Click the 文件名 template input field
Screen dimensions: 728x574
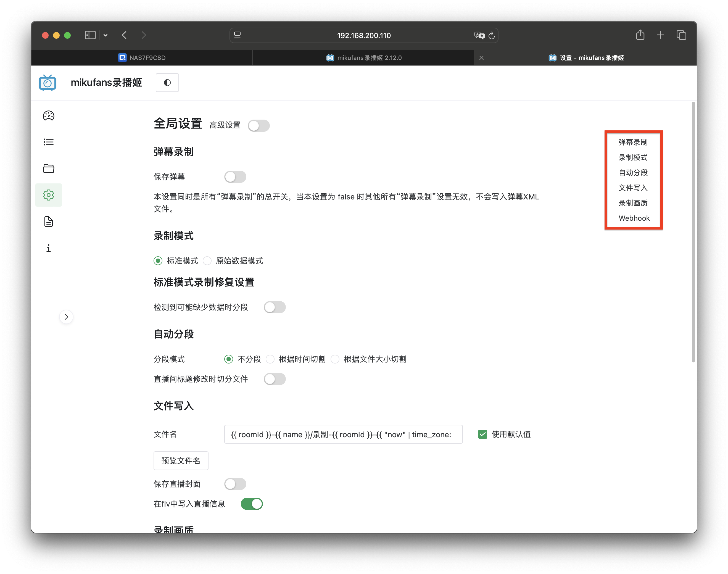coord(343,434)
